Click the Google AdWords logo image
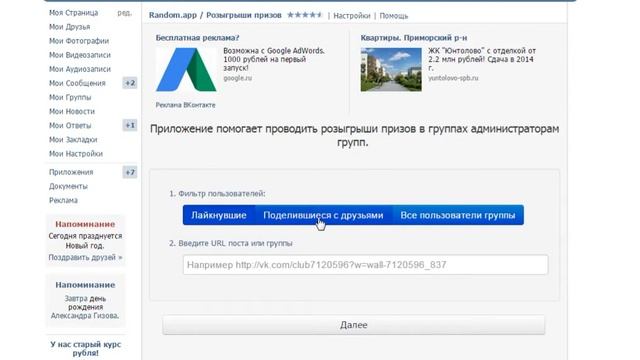Screen dimensions: 640x360 [186, 69]
